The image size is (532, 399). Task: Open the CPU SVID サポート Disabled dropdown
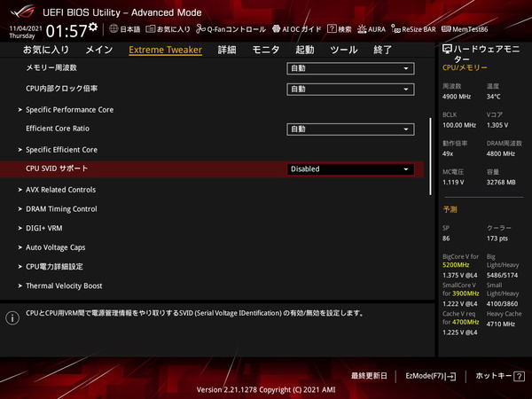[350, 169]
